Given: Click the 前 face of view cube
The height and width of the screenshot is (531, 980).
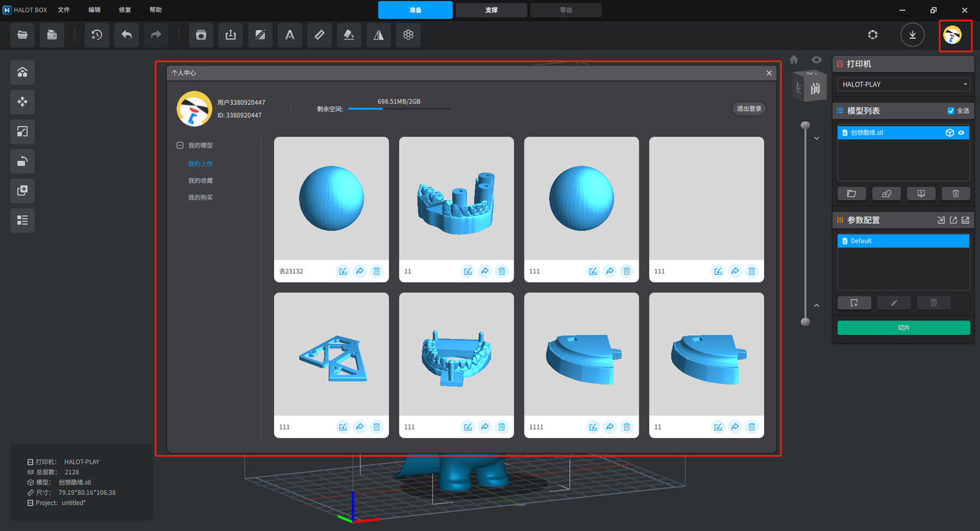Looking at the screenshot, I should coord(815,87).
